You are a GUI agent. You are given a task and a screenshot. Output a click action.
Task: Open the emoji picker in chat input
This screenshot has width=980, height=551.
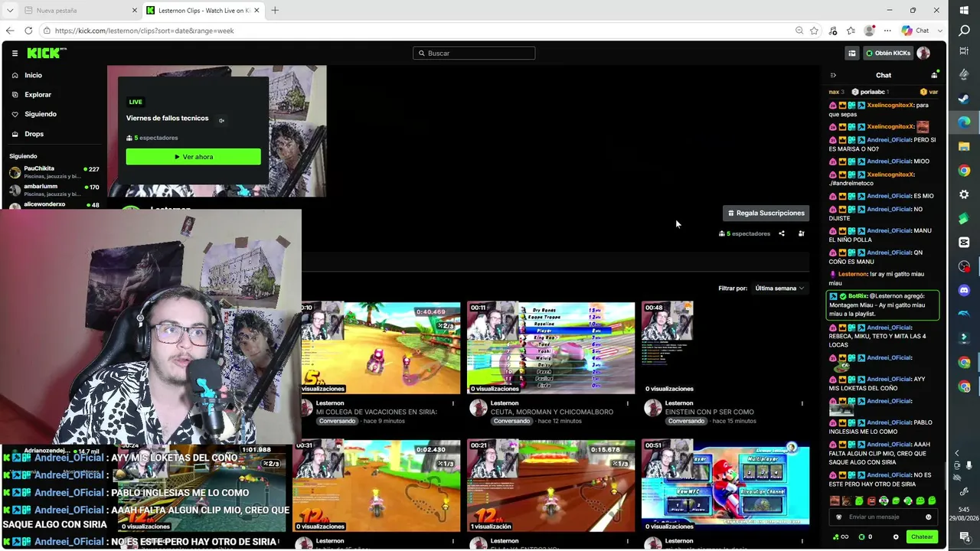click(928, 517)
